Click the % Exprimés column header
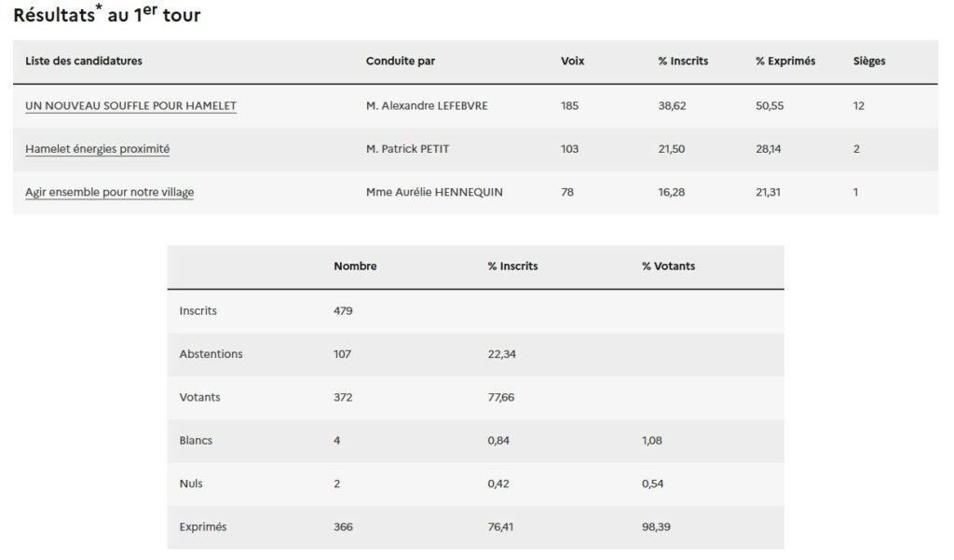The image size is (954, 560). [785, 61]
